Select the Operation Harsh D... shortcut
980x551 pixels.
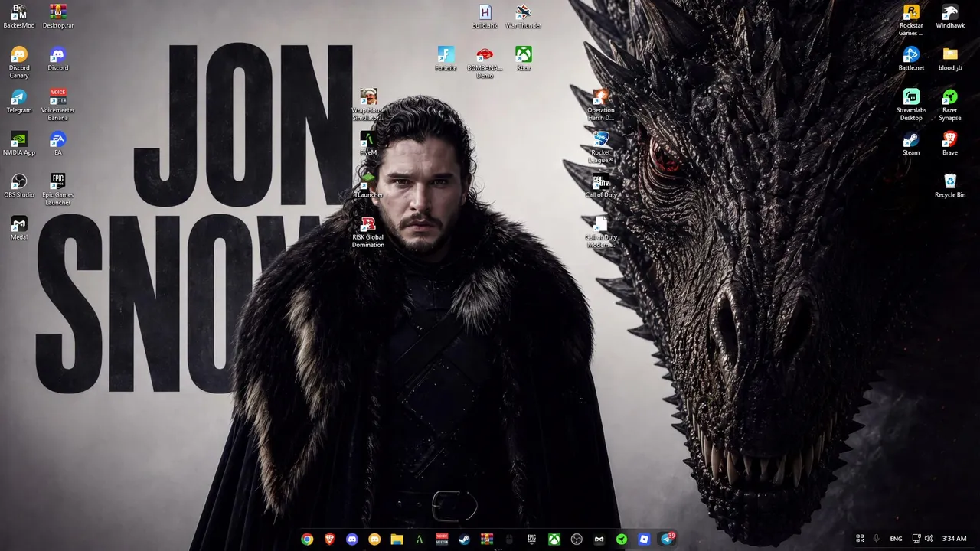click(x=601, y=105)
